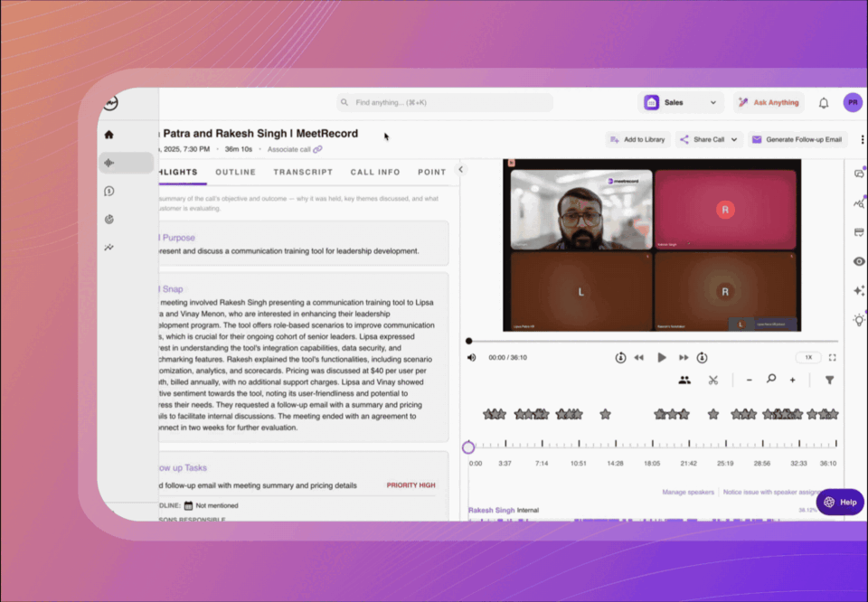Switch to the Highlights tab
This screenshot has width=868, height=602.
click(x=178, y=172)
